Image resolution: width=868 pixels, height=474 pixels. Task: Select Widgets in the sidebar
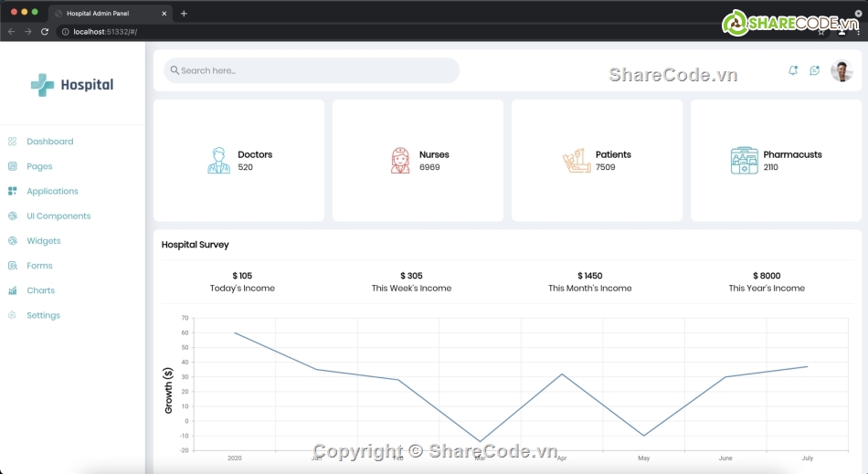tap(43, 241)
